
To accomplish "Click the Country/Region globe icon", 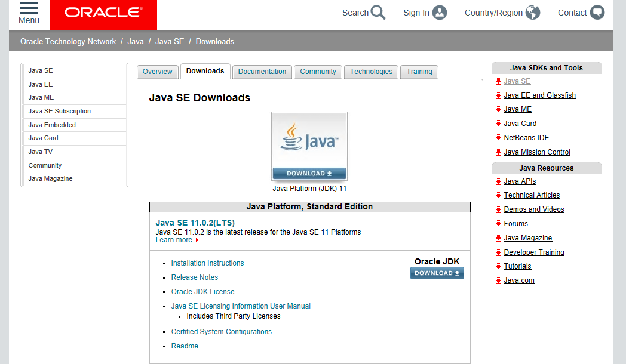I will [x=533, y=13].
